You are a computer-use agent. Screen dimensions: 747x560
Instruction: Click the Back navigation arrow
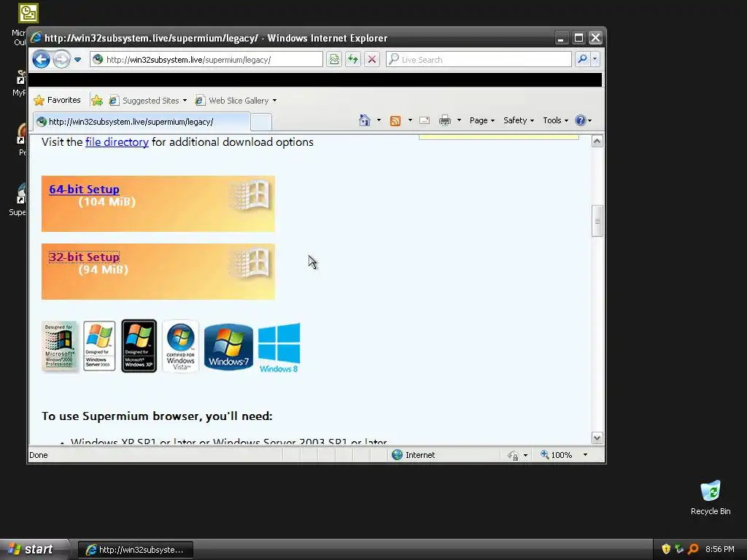click(x=41, y=60)
